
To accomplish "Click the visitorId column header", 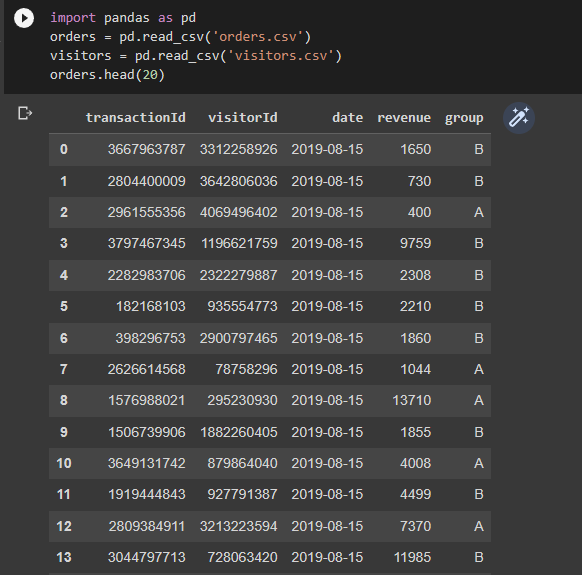I will (243, 118).
